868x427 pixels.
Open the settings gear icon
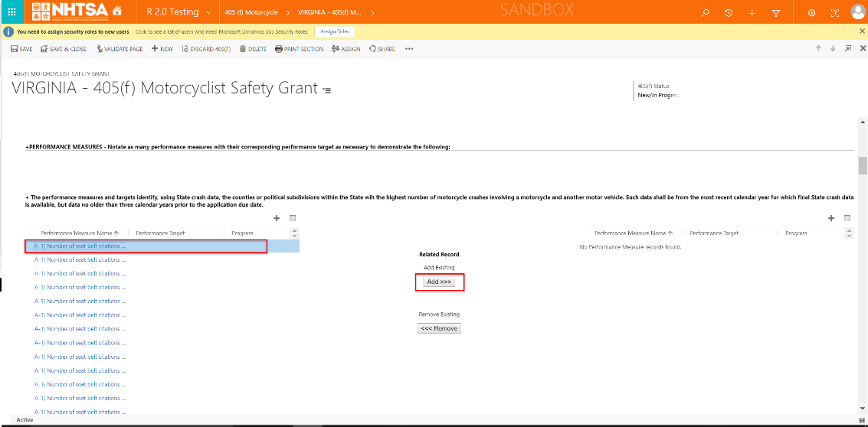812,13
